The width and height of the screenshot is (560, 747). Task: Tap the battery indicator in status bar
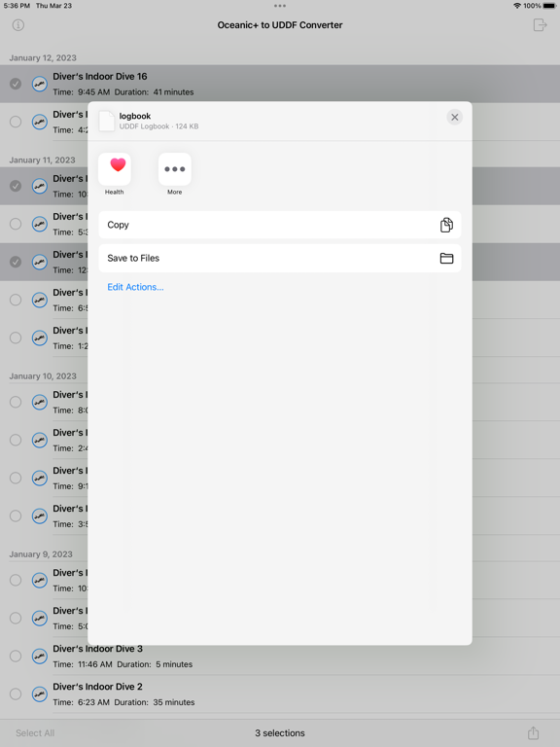[x=549, y=6]
